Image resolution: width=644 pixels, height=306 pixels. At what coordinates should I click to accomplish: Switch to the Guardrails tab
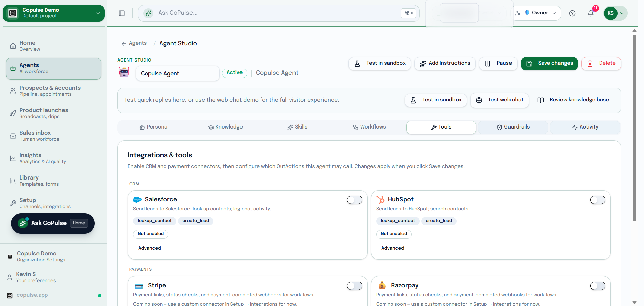(513, 127)
